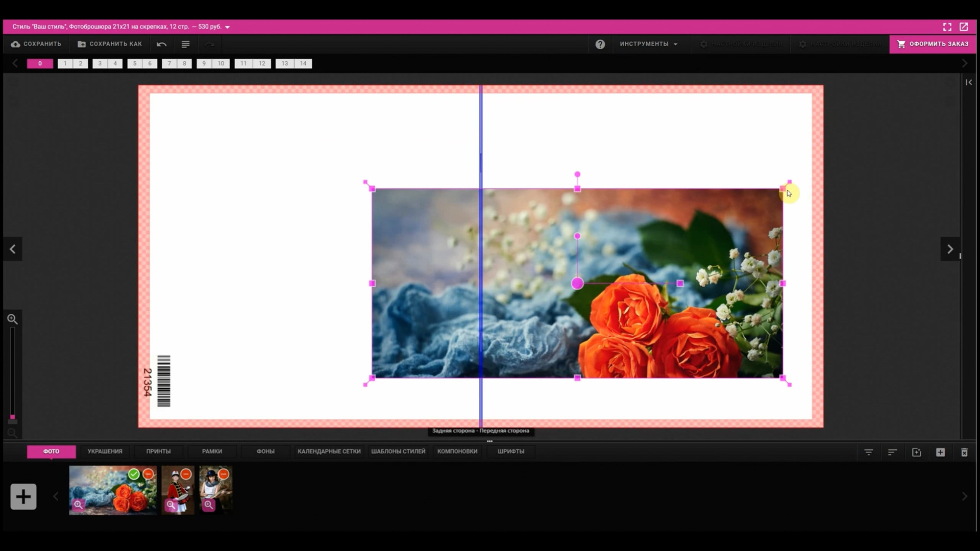Remove the girl-in-hat photo via minus badge
This screenshot has height=551, width=980.
coord(224,474)
